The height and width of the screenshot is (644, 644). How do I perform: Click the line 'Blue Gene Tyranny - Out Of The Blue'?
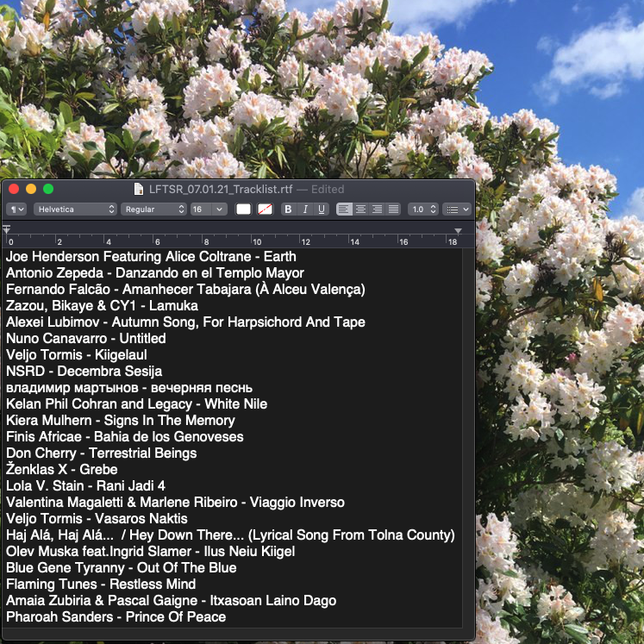[122, 568]
